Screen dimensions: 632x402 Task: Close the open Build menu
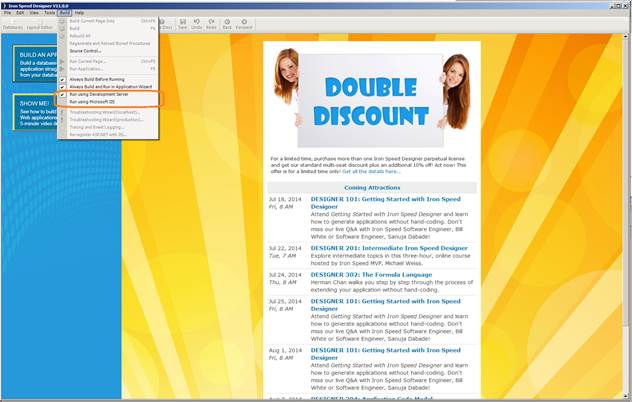(64, 13)
